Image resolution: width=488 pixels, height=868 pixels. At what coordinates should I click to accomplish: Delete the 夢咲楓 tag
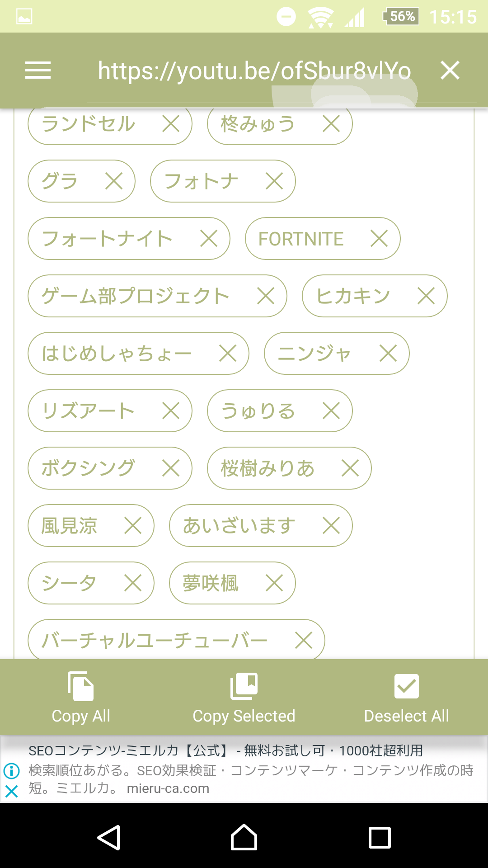pyautogui.click(x=274, y=583)
